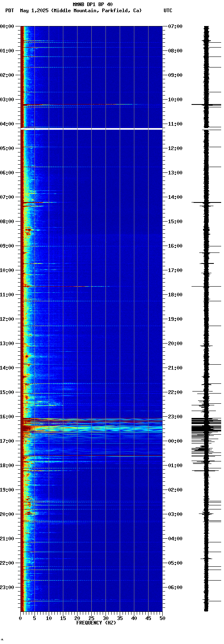Click the 'FREQUENCY (HZ)' axis label
Viewport: 224px width, 644px height.
coord(96,623)
